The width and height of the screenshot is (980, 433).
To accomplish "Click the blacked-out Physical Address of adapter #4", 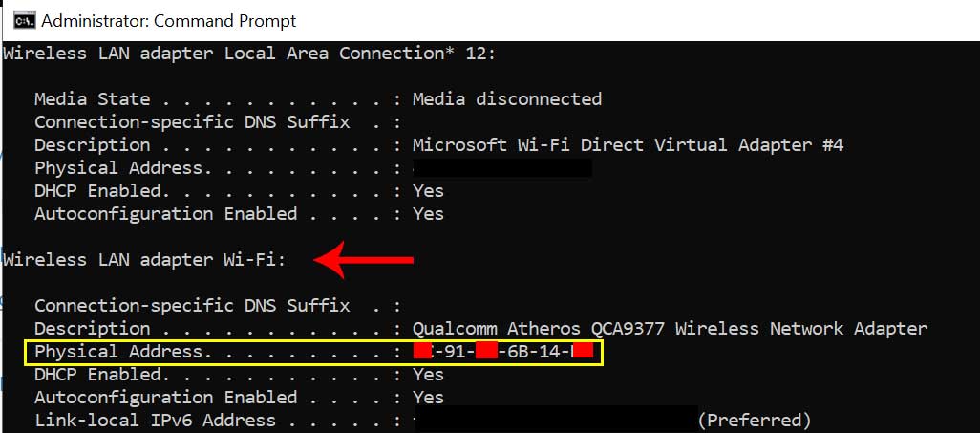I will pos(502,167).
